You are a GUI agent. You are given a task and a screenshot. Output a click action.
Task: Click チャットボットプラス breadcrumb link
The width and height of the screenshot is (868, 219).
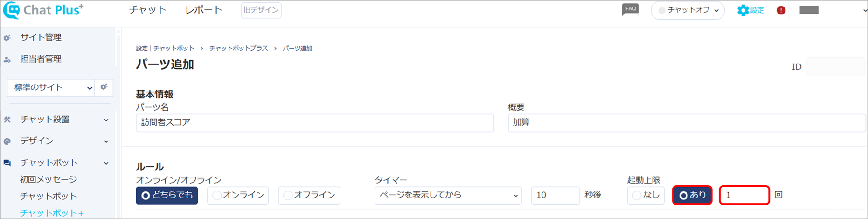pos(238,48)
